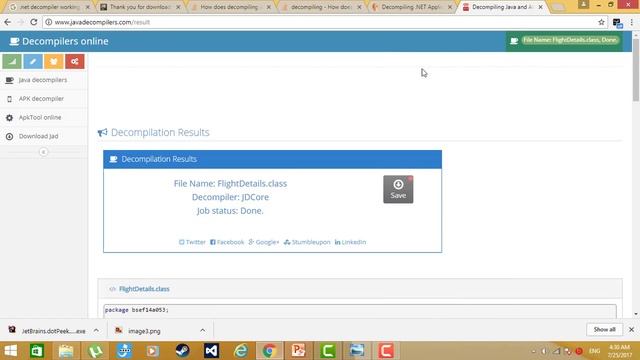Close the downloads bar

(631, 329)
